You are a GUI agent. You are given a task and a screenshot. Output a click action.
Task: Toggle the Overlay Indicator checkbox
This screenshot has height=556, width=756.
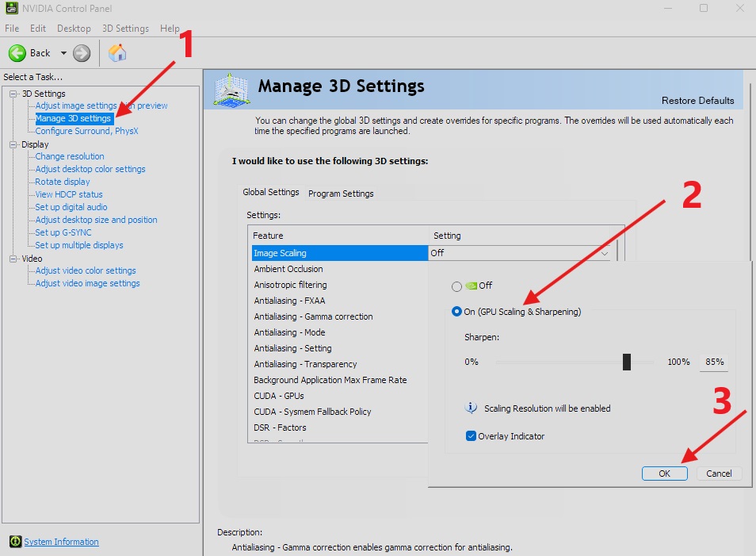point(471,436)
